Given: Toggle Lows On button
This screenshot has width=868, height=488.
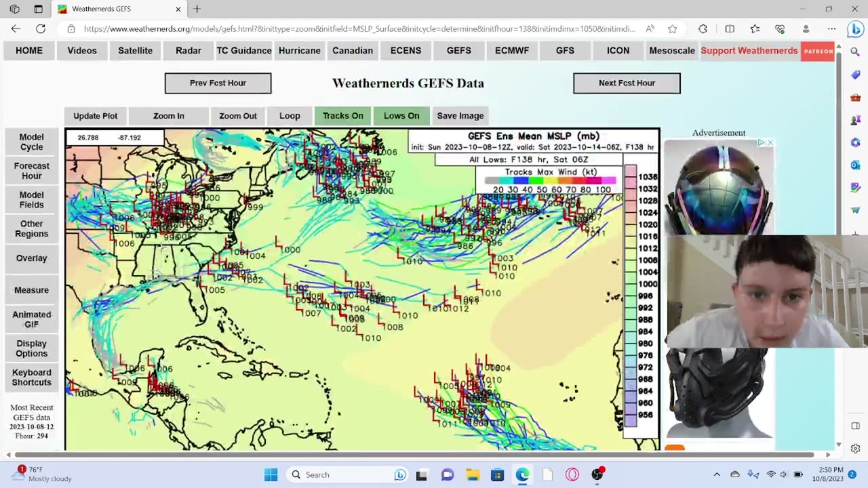Looking at the screenshot, I should [401, 116].
